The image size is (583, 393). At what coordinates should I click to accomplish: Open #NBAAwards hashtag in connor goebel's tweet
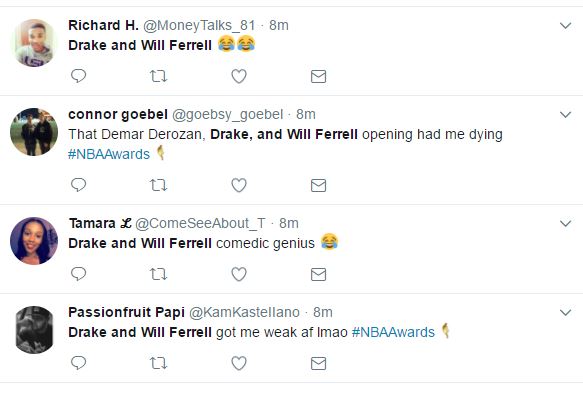pyautogui.click(x=109, y=154)
